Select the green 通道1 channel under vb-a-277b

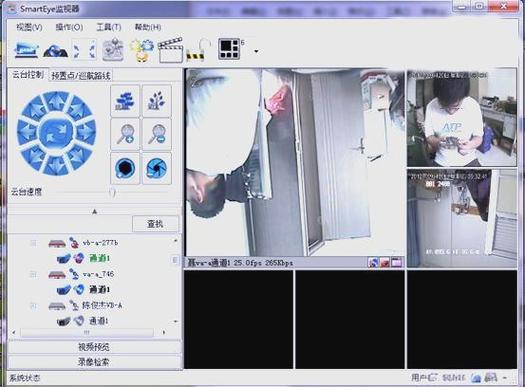point(99,258)
